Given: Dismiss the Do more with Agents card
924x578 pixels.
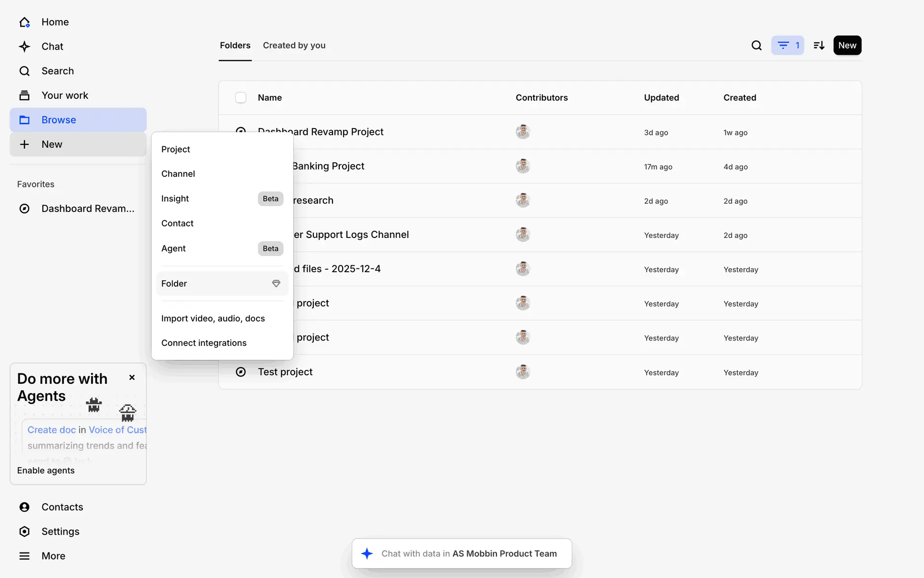Looking at the screenshot, I should click(132, 378).
